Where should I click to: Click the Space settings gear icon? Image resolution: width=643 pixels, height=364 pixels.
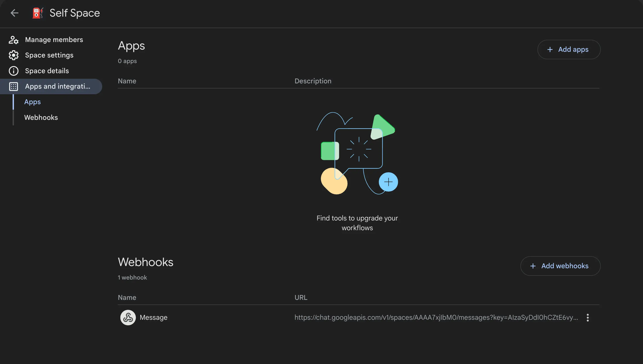[x=13, y=55]
